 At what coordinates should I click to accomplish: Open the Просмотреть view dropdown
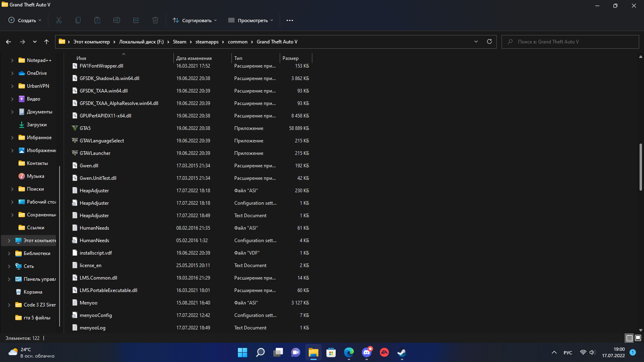[251, 20]
